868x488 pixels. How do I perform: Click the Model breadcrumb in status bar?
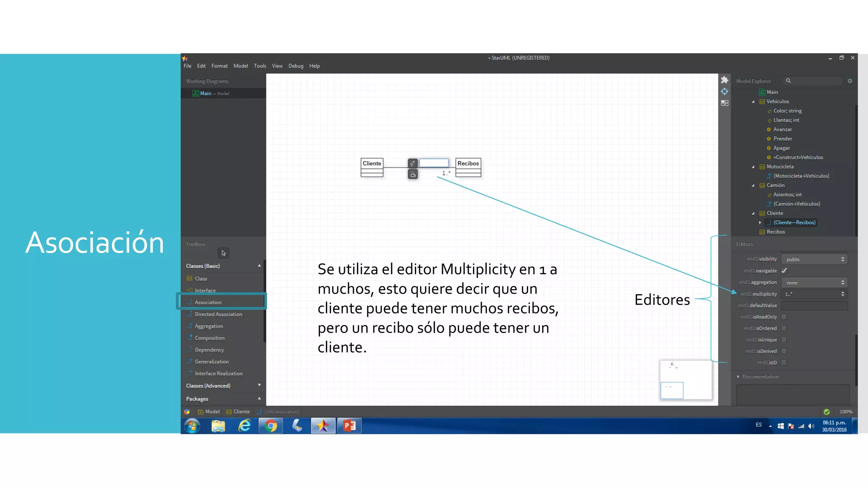click(x=209, y=412)
